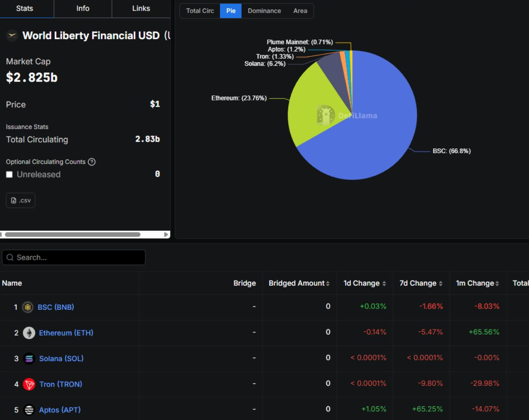Click the BSC chain logo icon

pyautogui.click(x=28, y=307)
